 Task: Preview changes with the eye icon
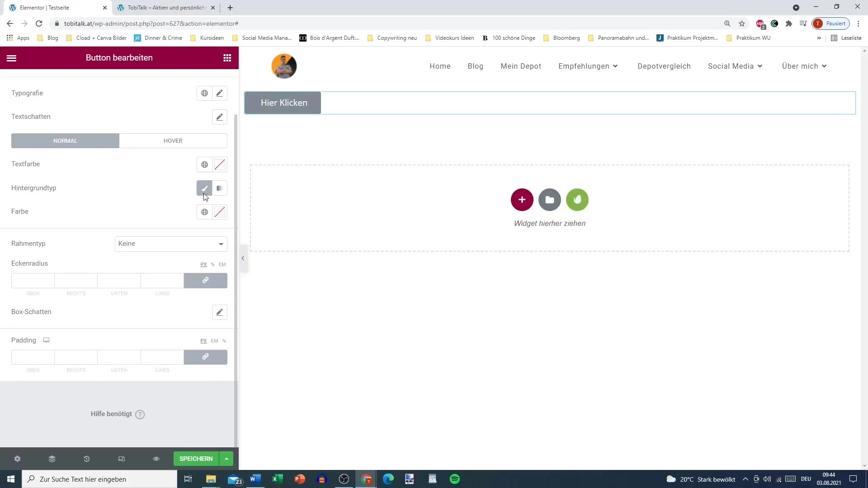[x=156, y=459]
